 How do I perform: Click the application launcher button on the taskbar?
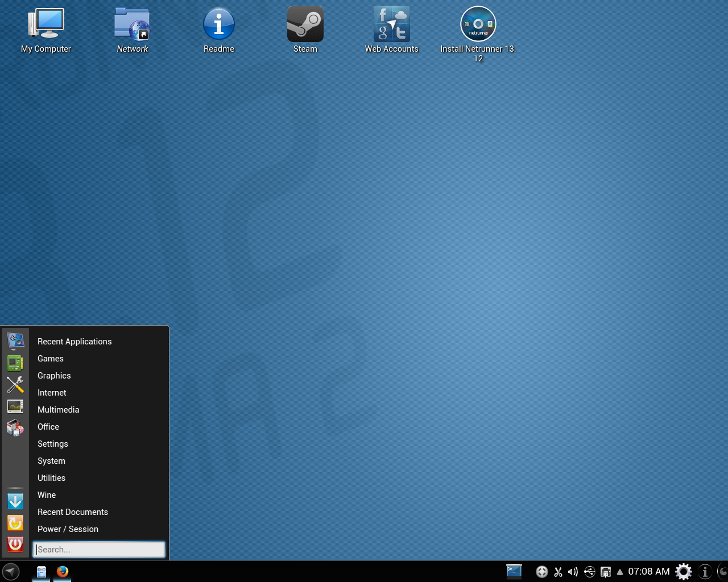[11, 571]
